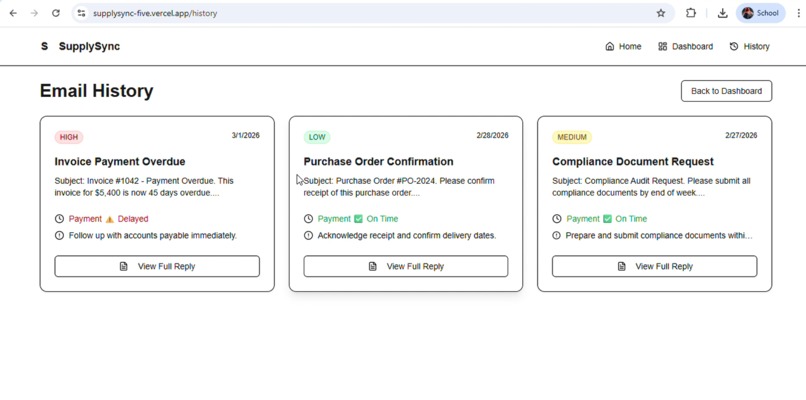This screenshot has width=806, height=400.
Task: Click the date 2/27/2026
Action: point(741,136)
